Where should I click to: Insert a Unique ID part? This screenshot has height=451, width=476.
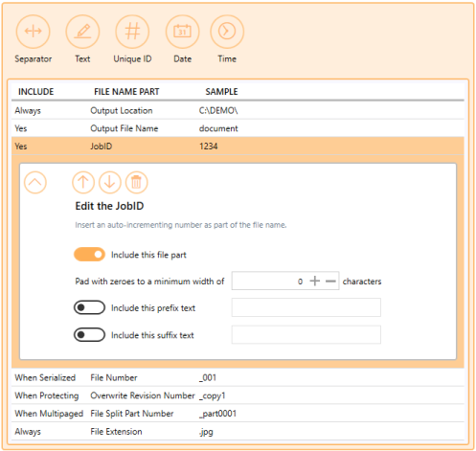tap(132, 32)
